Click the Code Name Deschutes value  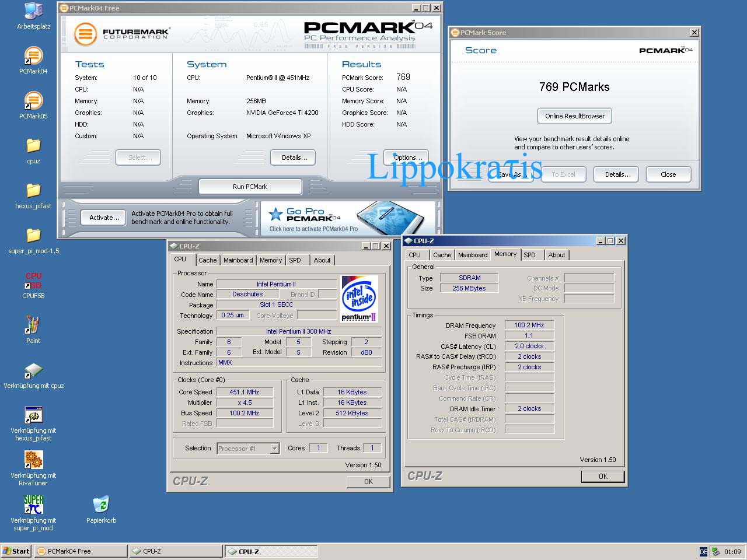pos(247,294)
